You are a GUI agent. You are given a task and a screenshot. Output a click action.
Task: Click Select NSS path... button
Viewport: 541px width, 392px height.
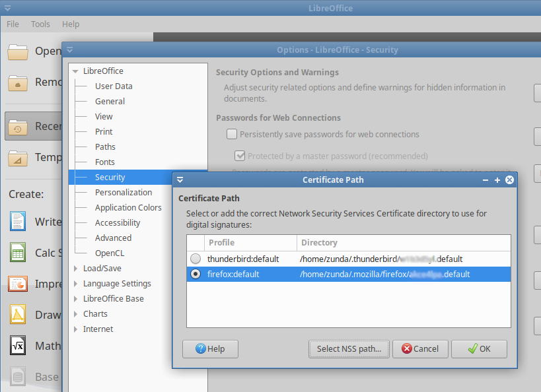click(349, 349)
